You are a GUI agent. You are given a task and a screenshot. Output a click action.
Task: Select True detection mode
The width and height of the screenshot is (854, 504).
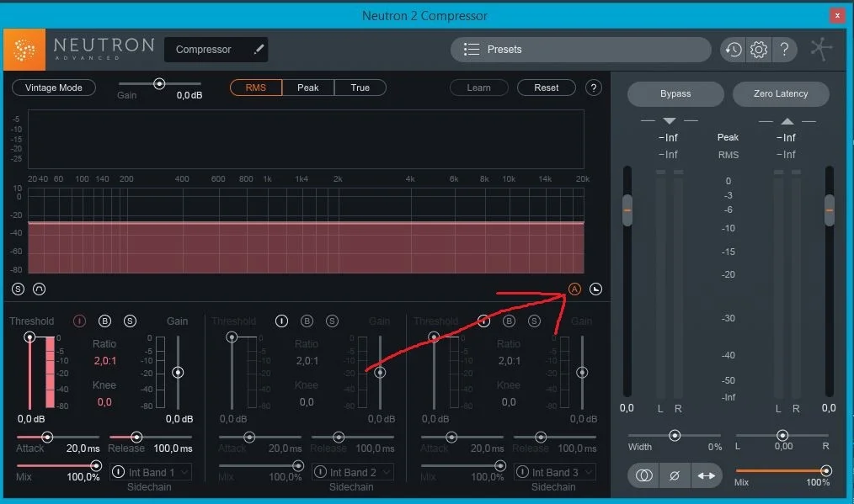coord(360,88)
